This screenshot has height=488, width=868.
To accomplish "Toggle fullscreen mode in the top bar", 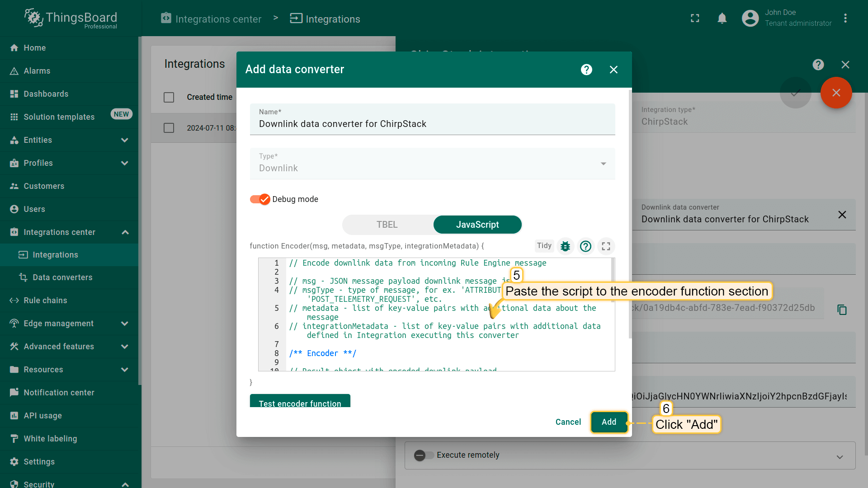I will click(695, 19).
